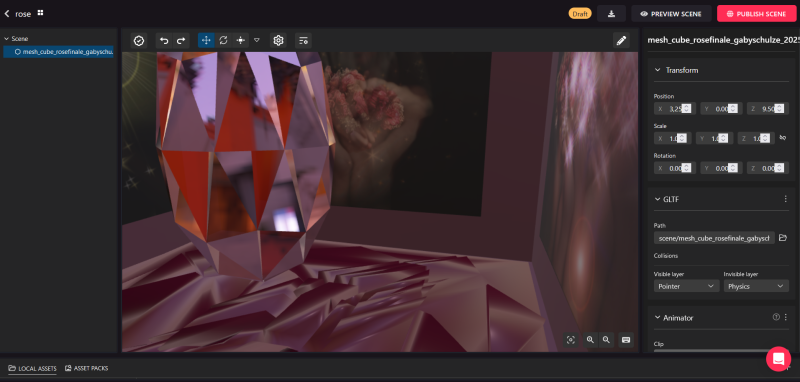Toggle scale proportions lock icon

pyautogui.click(x=783, y=138)
